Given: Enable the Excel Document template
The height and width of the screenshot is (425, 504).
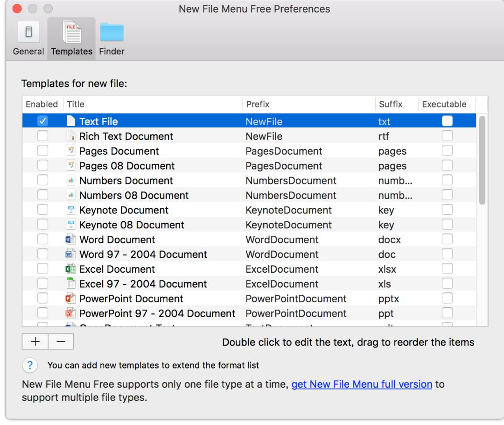Looking at the screenshot, I should point(42,269).
